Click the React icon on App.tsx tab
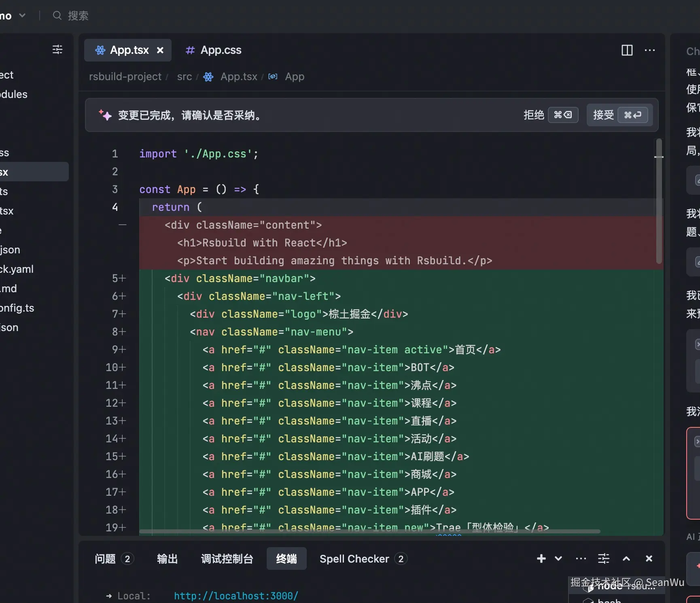700x603 pixels. [x=100, y=50]
